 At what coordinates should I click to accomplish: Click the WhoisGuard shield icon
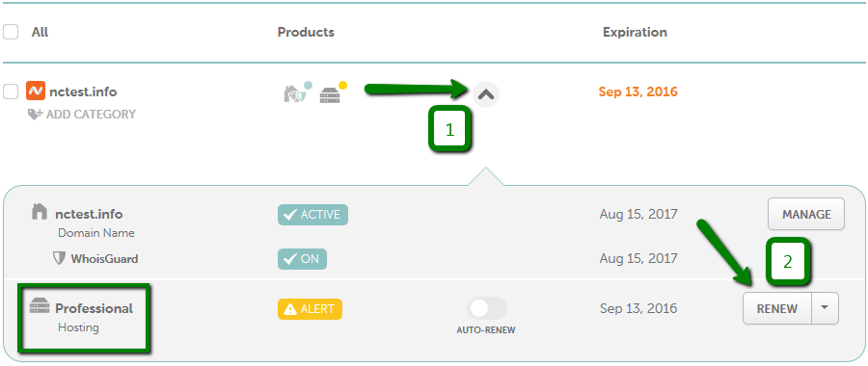point(59,257)
